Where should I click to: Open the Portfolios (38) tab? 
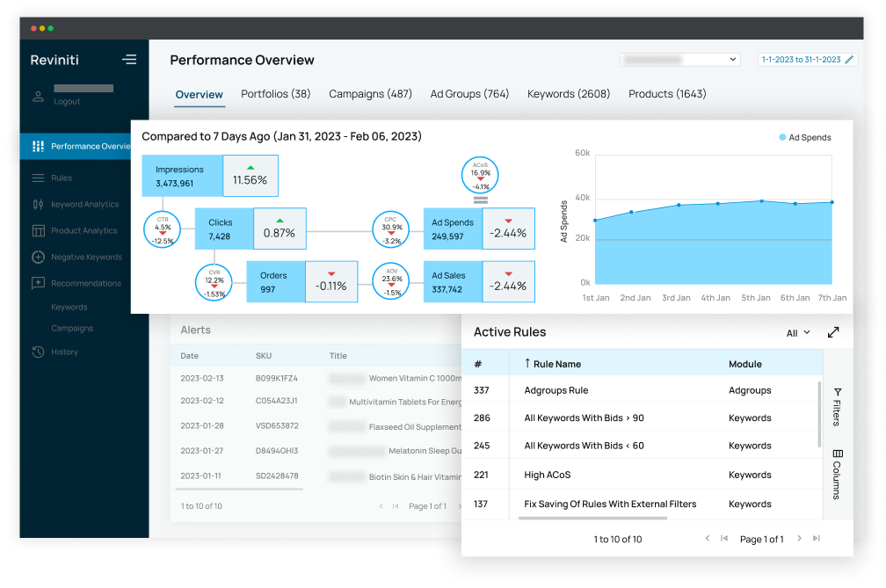click(x=276, y=94)
